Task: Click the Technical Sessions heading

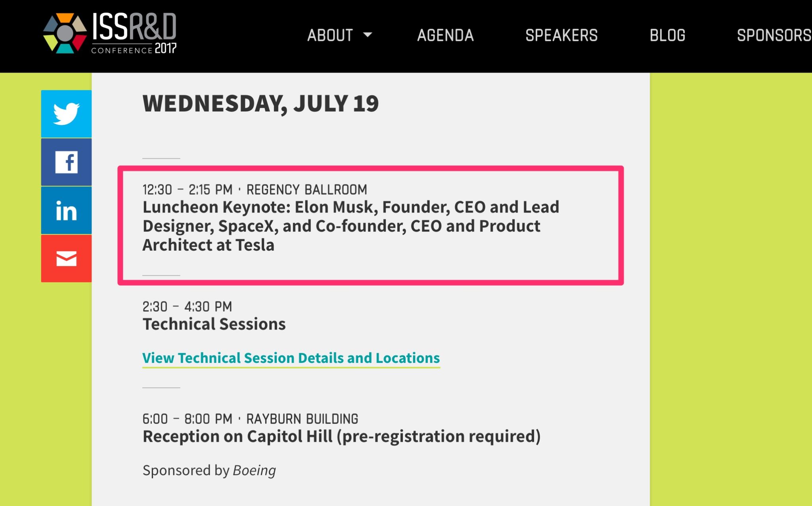Action: pyautogui.click(x=214, y=324)
